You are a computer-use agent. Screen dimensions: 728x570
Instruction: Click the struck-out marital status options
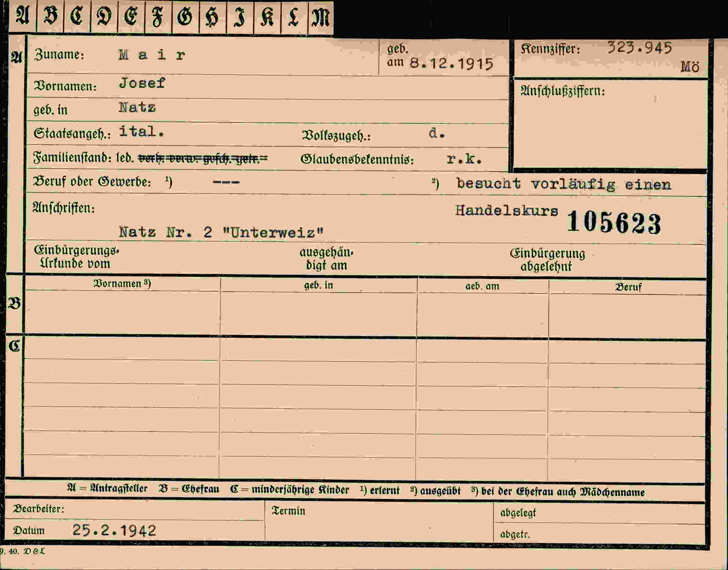(202, 158)
